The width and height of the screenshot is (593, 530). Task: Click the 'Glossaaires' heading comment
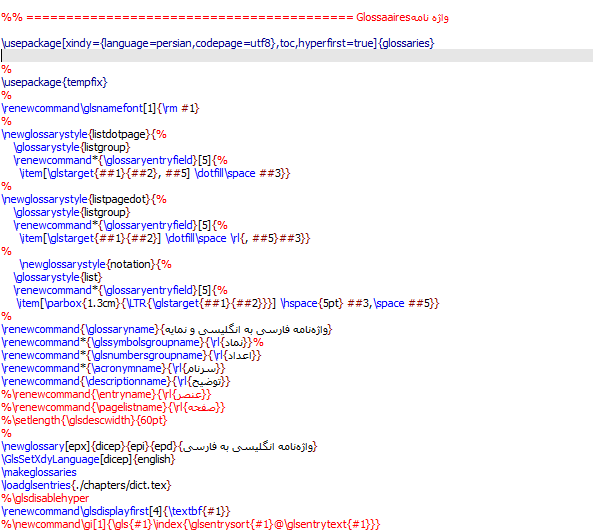pyautogui.click(x=383, y=17)
